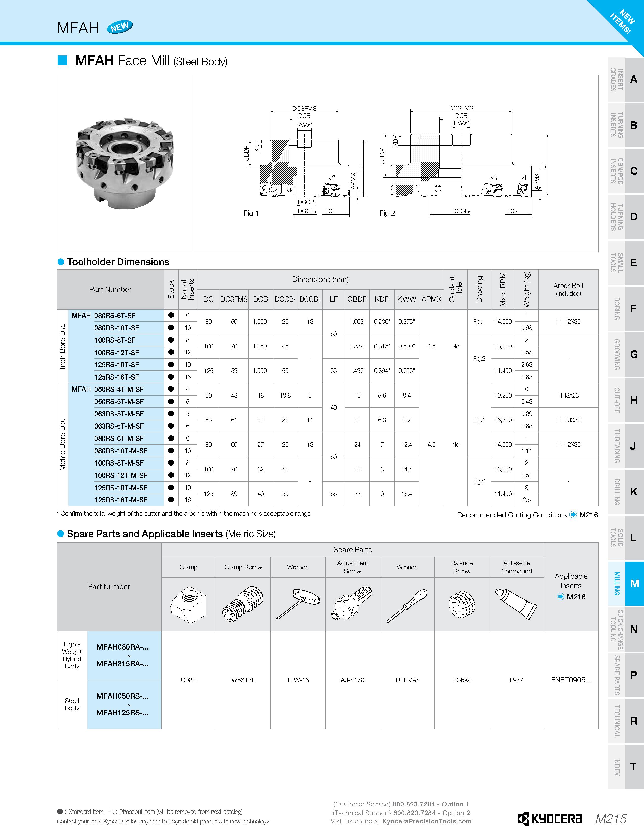Click the Clamp Screw illustration

pyautogui.click(x=243, y=605)
